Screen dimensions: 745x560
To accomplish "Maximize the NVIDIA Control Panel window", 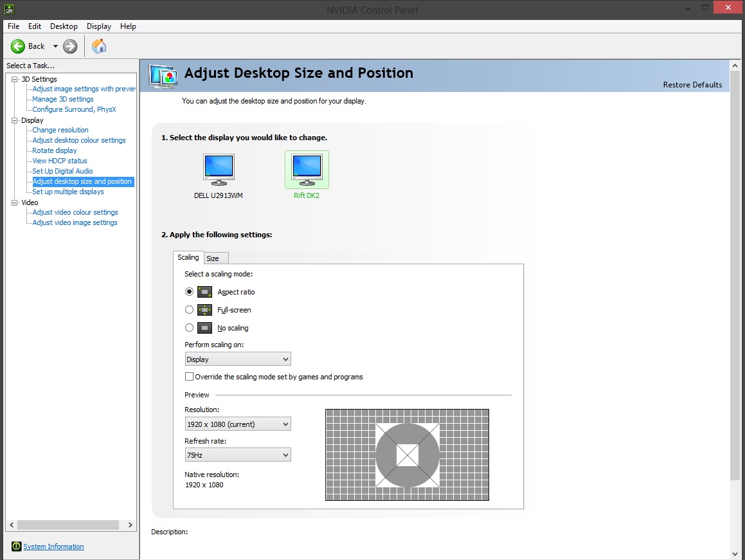I will click(x=705, y=8).
